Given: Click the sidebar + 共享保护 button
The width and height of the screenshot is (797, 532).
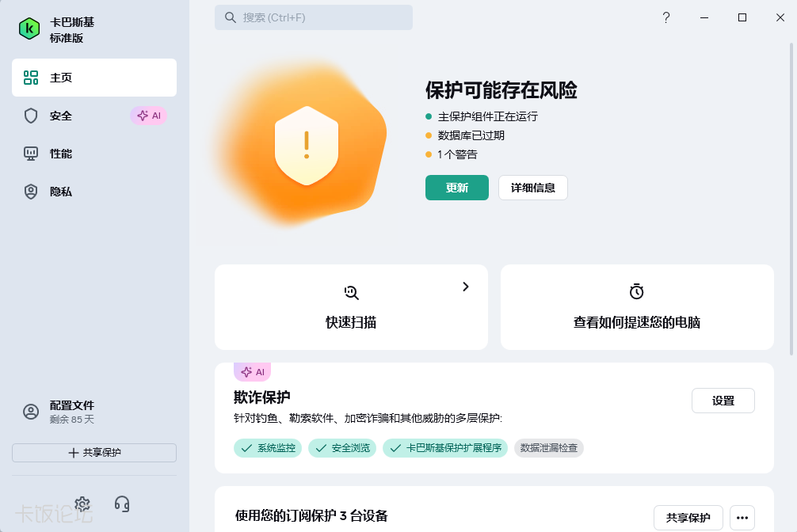Looking at the screenshot, I should tap(94, 453).
